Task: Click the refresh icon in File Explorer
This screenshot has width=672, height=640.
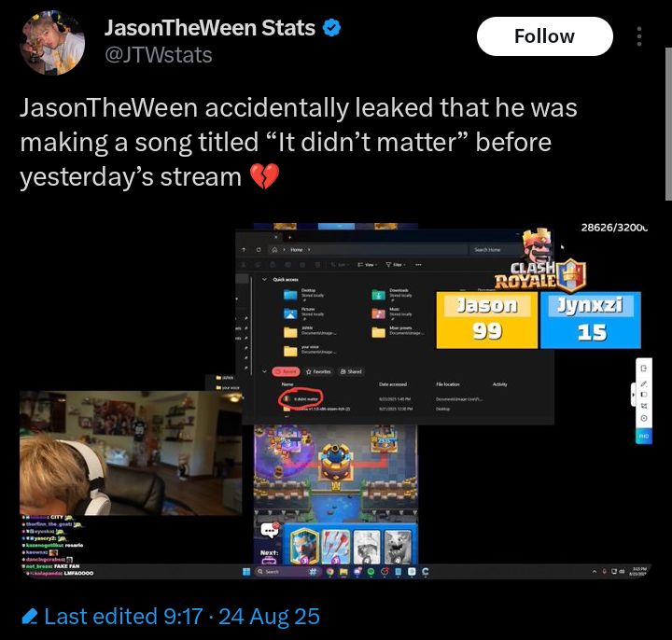Action: pyautogui.click(x=259, y=250)
